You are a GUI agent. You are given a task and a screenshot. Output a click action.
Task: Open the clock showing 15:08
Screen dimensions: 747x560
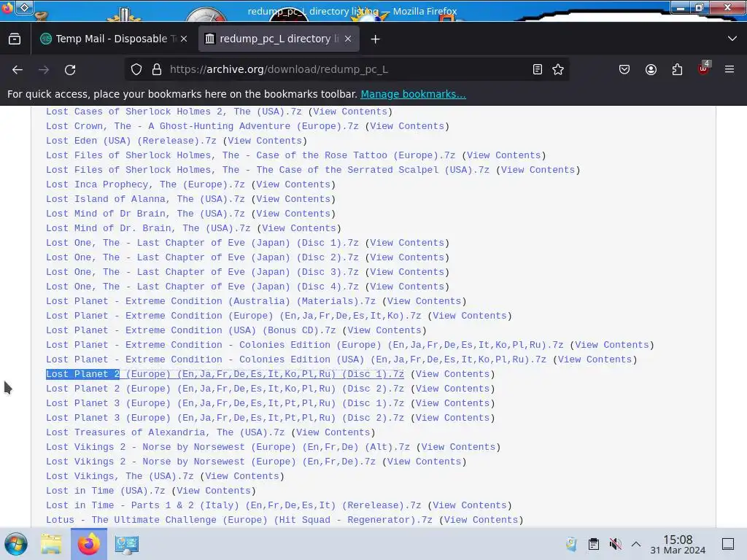click(x=678, y=544)
